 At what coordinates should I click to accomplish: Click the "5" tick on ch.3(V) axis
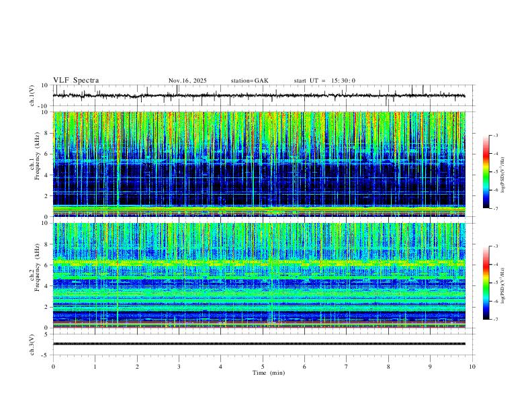click(47, 334)
